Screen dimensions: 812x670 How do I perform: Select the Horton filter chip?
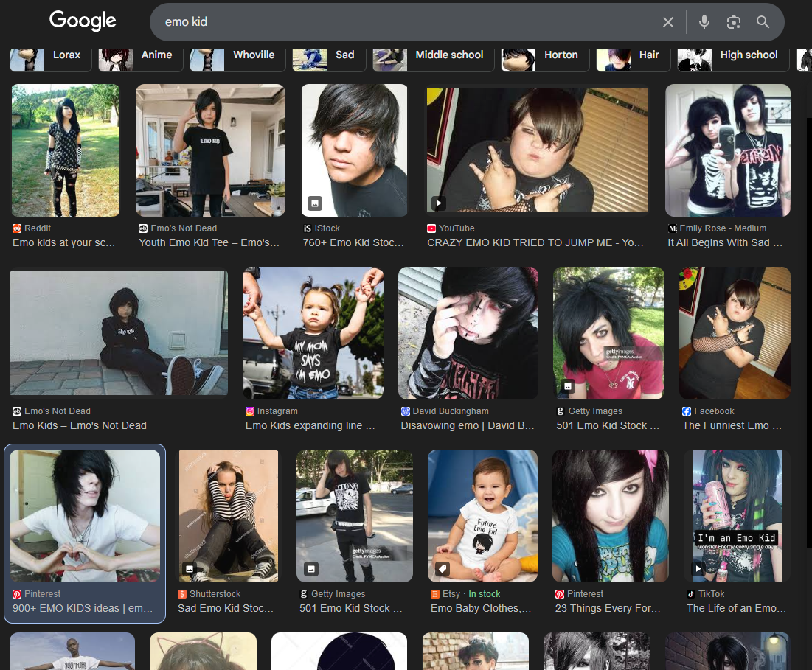[x=545, y=58]
